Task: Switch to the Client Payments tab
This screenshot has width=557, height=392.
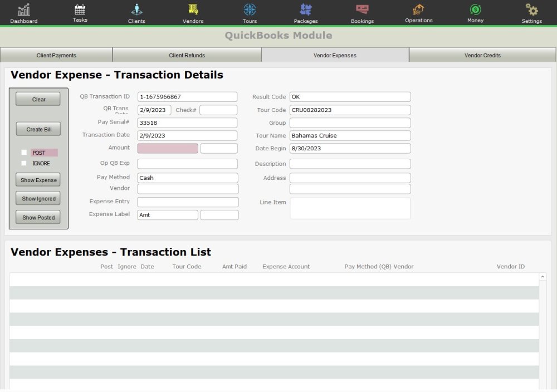Action: tap(56, 55)
